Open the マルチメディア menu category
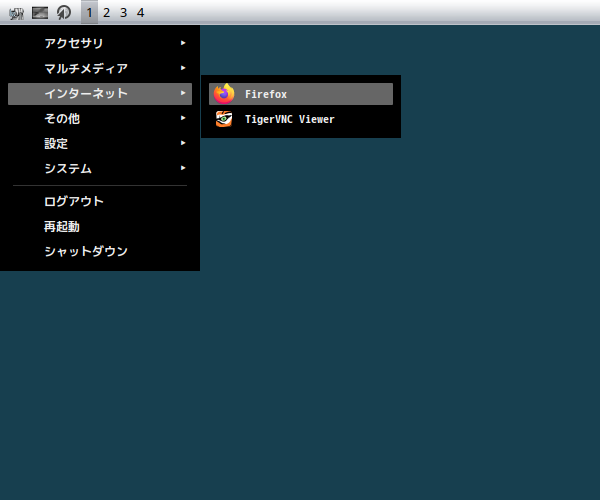The height and width of the screenshot is (500, 600). 100,68
